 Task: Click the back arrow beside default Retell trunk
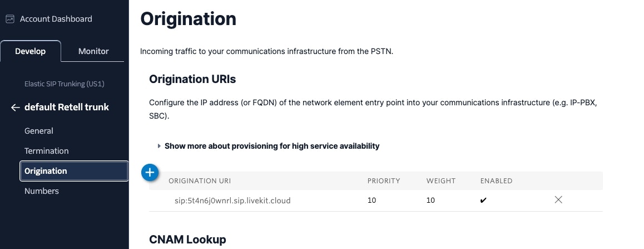(x=15, y=108)
